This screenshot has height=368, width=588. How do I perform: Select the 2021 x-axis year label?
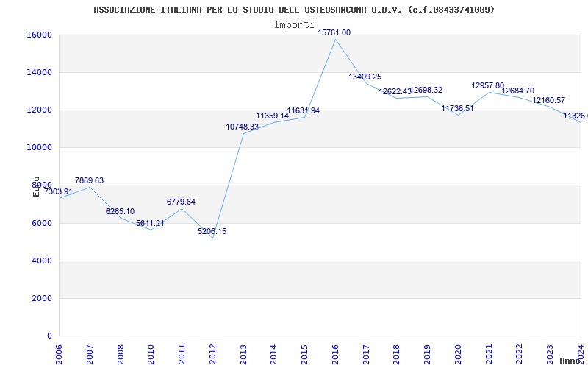tap(489, 354)
